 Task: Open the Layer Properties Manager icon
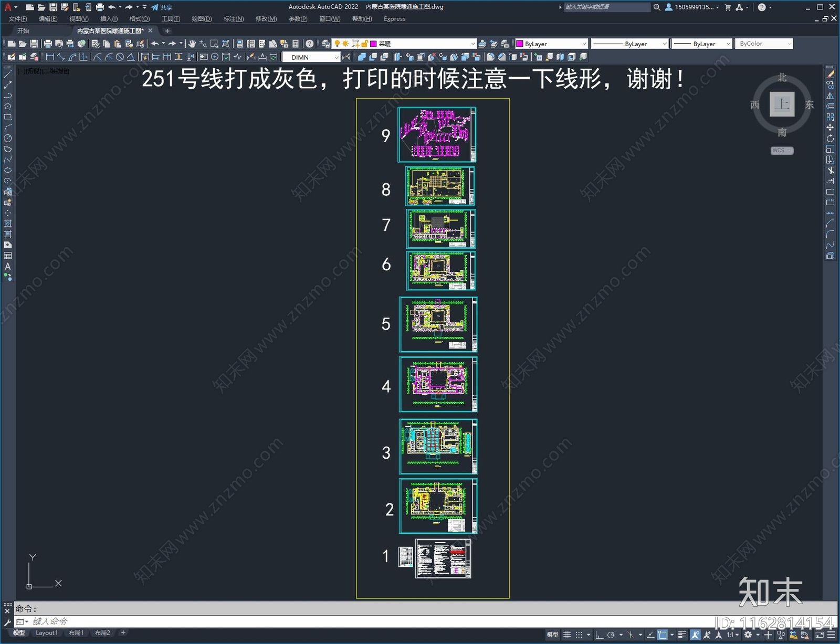(x=325, y=44)
